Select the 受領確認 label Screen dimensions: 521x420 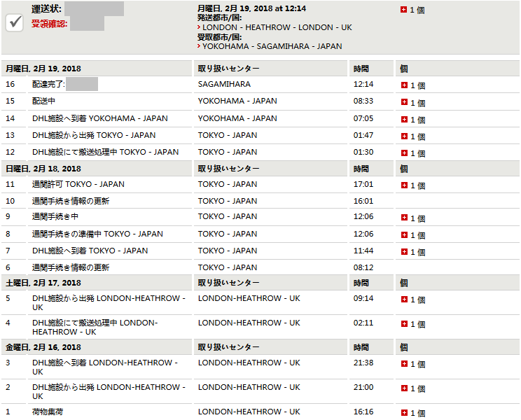coord(50,24)
